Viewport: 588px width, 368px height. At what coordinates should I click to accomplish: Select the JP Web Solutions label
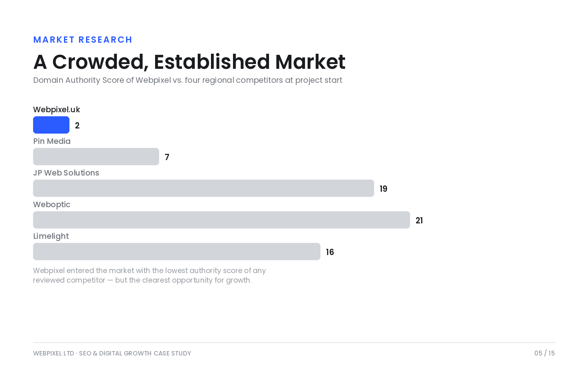[x=66, y=173]
